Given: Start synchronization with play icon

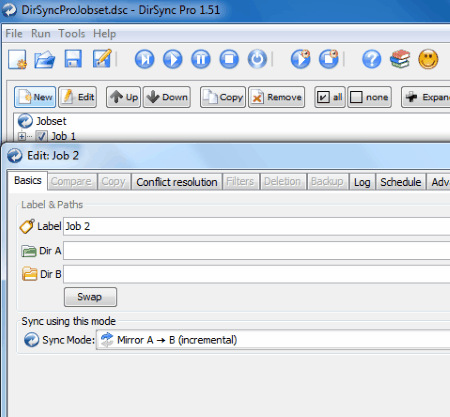Looking at the screenshot, I should (172, 59).
